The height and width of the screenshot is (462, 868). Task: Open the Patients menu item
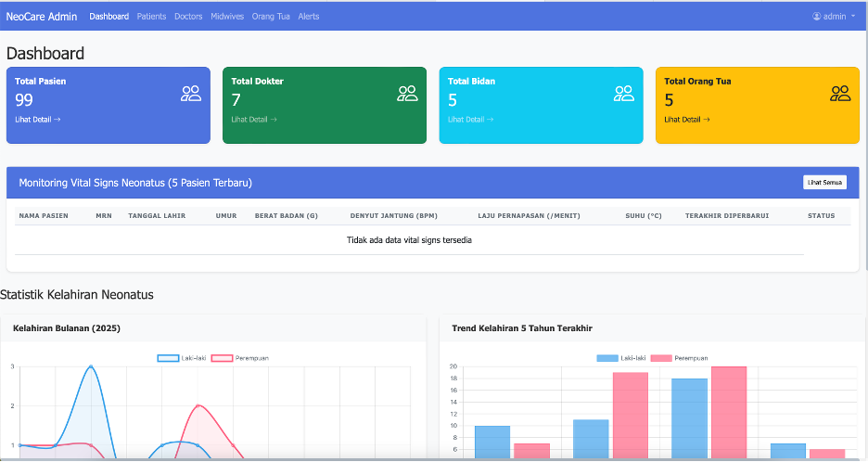coord(152,17)
